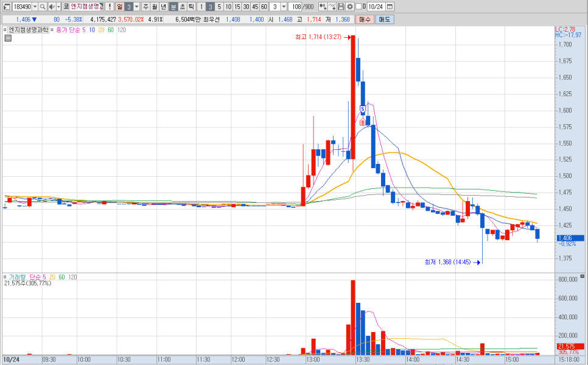Screen dimensions: 588x365
Task: Switch to 년 yearly chart period
Action: point(164,7)
